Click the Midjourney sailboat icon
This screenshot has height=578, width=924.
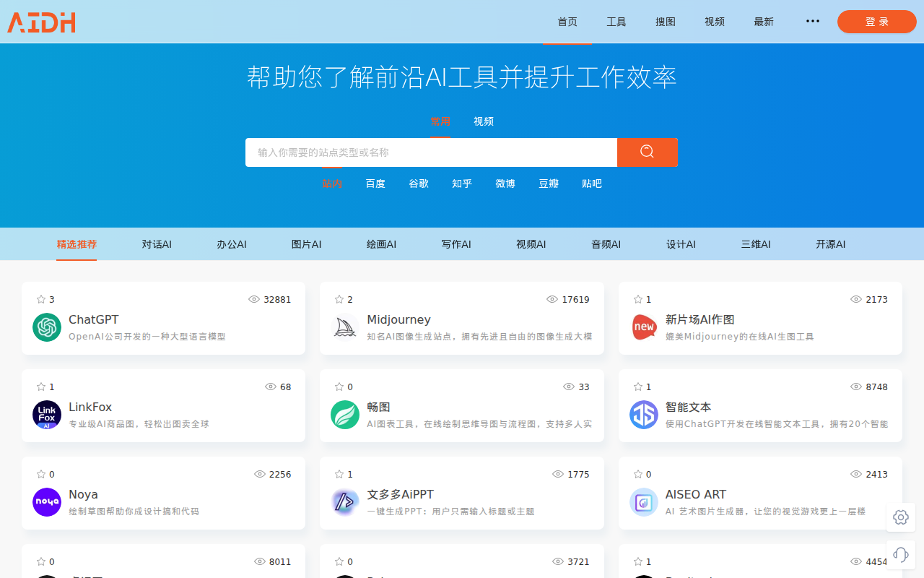[345, 327]
